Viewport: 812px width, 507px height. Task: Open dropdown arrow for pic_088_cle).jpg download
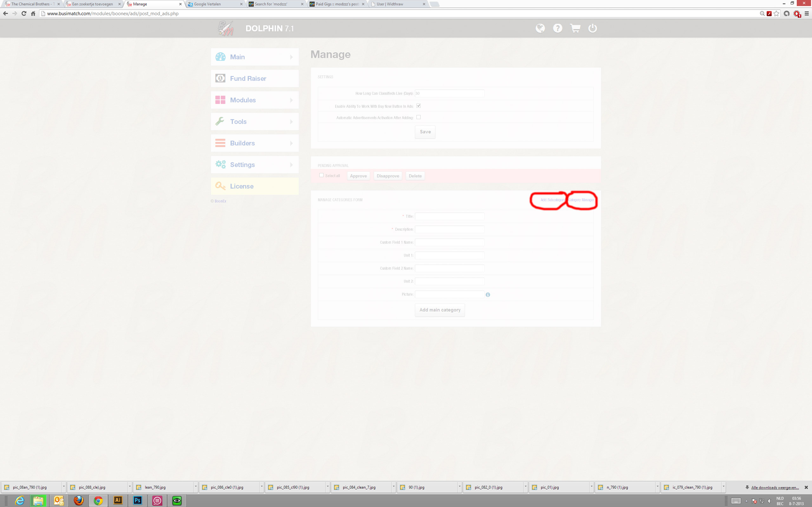pyautogui.click(x=129, y=486)
